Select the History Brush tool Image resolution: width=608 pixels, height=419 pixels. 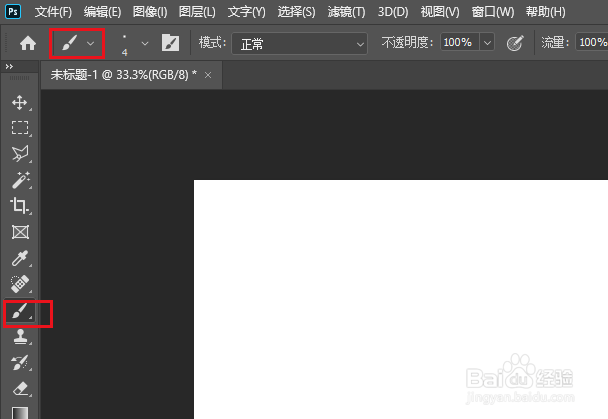point(19,362)
